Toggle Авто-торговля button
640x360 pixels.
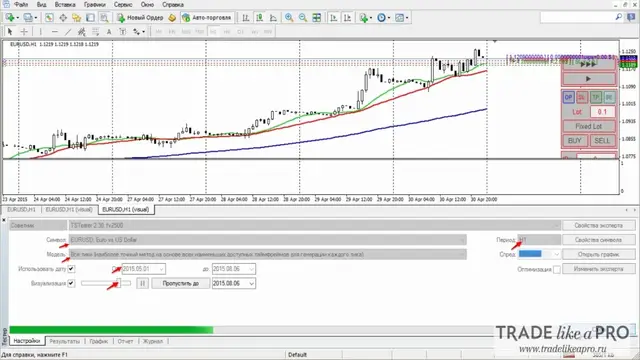207,18
